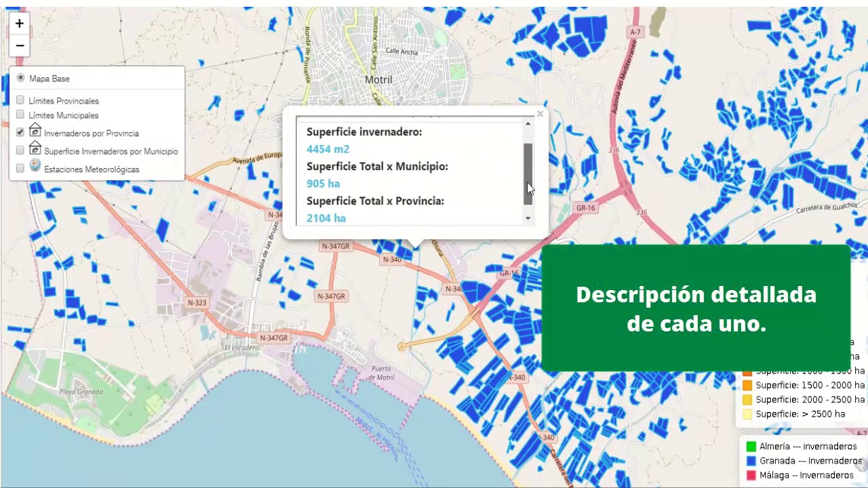The image size is (868, 488).
Task: Zoom in on the map
Action: pyautogui.click(x=20, y=24)
